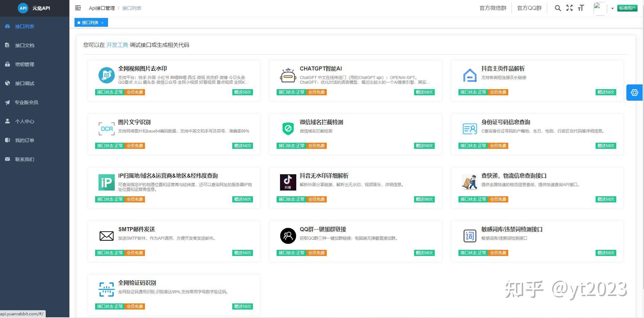Toggle fullscreen mode icon
Viewport: 644px width, 318px height.
[570, 8]
